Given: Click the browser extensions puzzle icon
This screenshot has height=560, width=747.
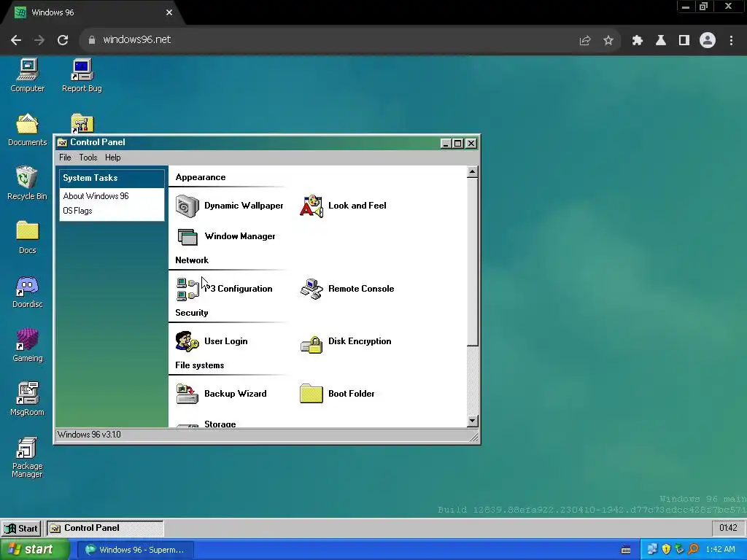Looking at the screenshot, I should pyautogui.click(x=637, y=40).
